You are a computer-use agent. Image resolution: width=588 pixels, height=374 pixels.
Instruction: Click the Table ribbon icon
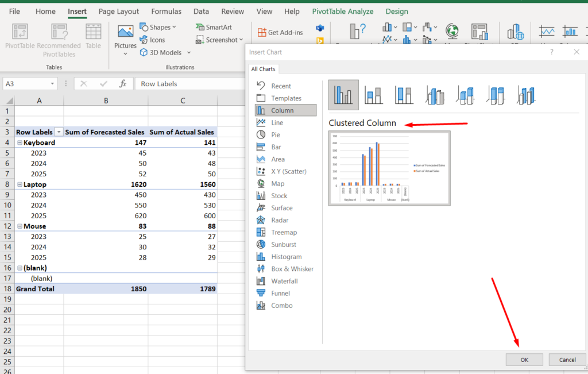[93, 36]
